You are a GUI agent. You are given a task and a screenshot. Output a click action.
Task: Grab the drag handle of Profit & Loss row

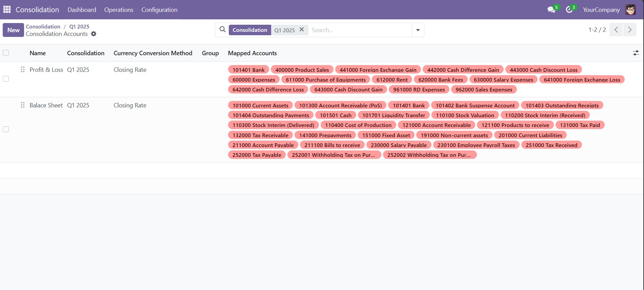click(23, 69)
